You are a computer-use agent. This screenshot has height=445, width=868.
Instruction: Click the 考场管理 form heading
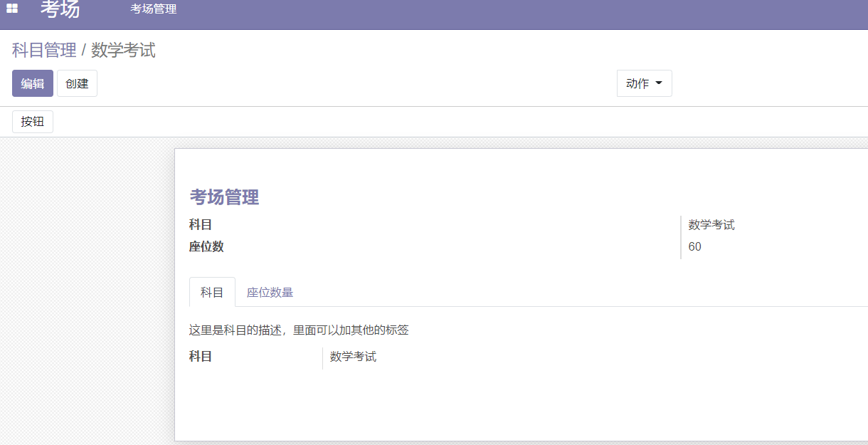[x=225, y=197]
